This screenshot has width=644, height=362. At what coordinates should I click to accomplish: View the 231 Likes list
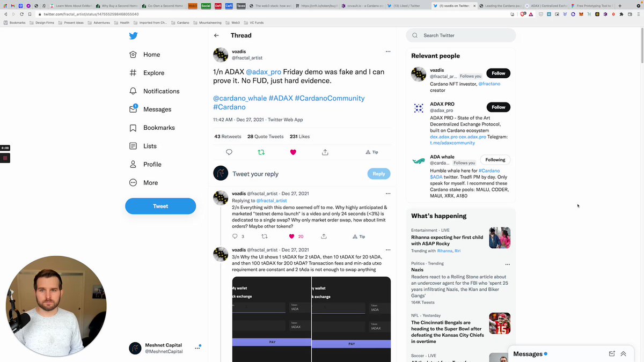click(x=299, y=137)
